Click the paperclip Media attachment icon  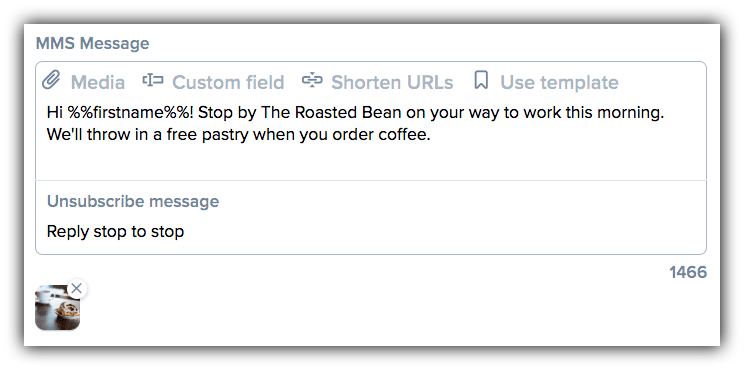click(x=51, y=81)
